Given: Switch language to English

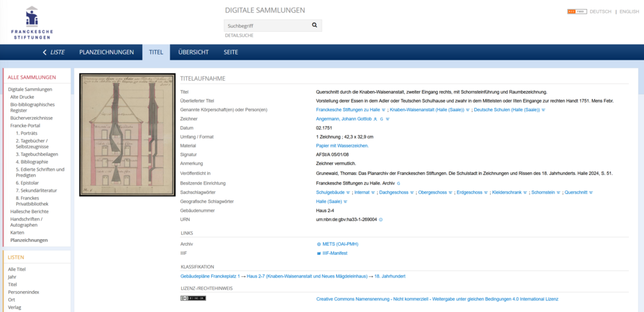Looking at the screenshot, I should pos(629,12).
